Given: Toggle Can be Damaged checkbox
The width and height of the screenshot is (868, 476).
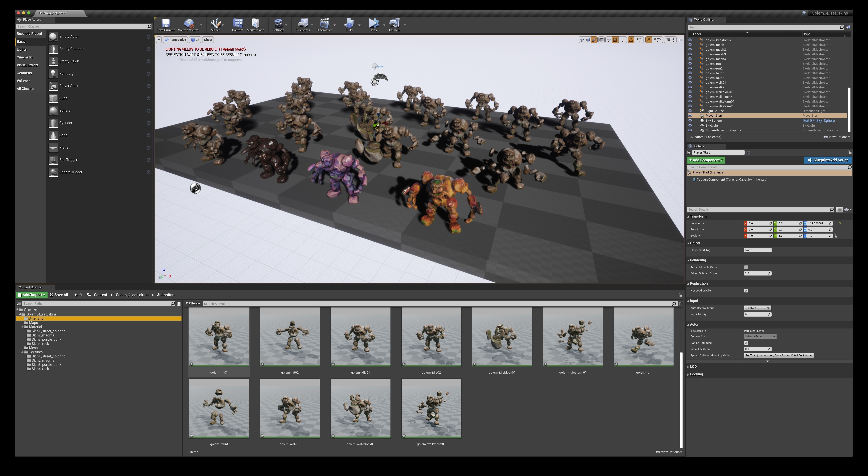Looking at the screenshot, I should coord(746,343).
